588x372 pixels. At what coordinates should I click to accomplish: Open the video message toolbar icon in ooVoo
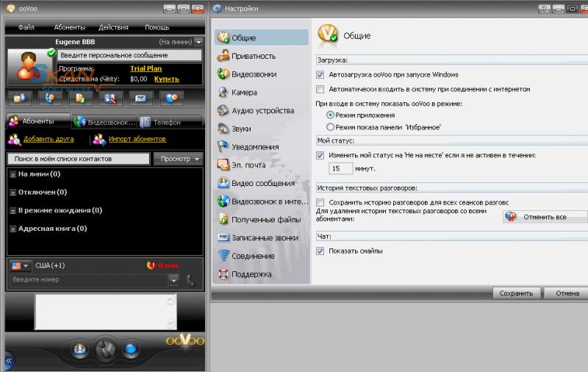pos(20,99)
